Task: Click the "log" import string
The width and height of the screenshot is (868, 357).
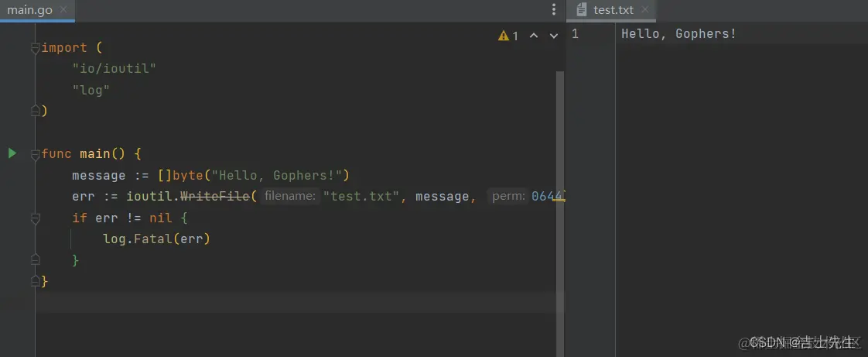Action: [91, 90]
